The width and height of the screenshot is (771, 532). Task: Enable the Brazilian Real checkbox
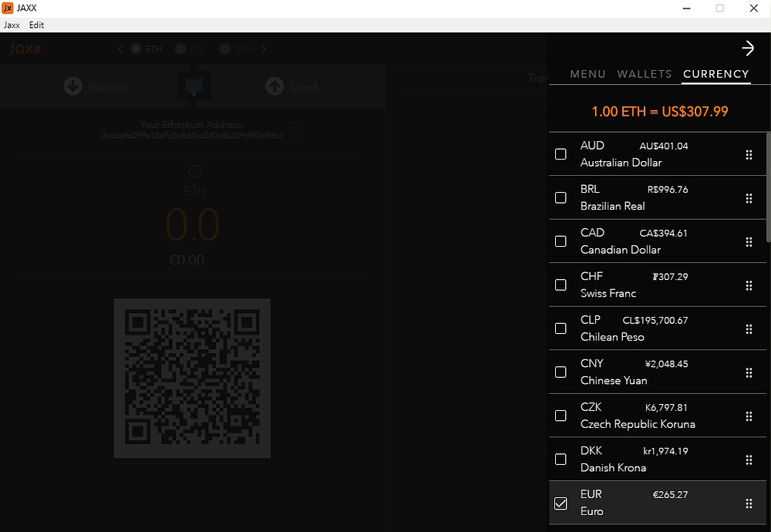(x=561, y=197)
